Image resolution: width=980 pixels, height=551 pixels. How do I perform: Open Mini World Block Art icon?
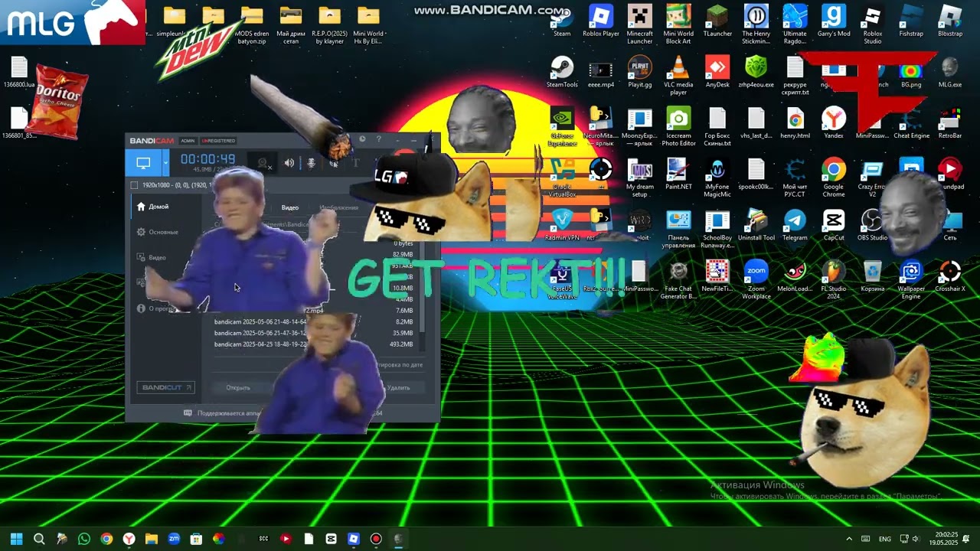tap(678, 24)
